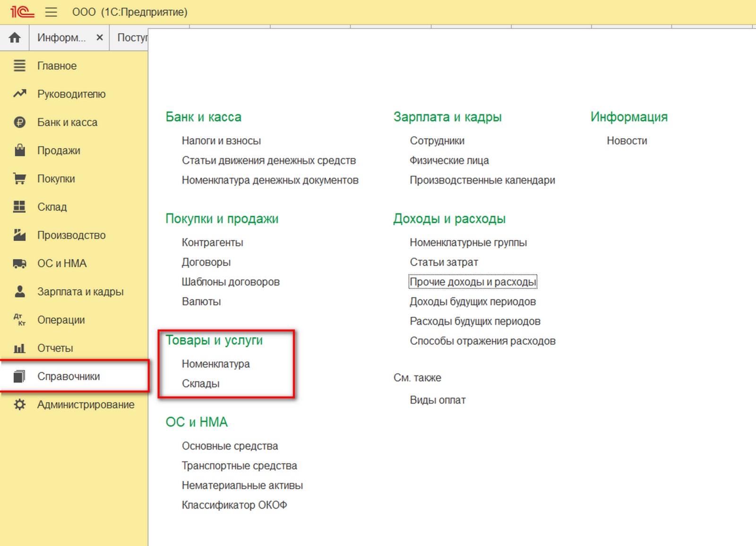Open the hamburger main menu icon

click(51, 12)
